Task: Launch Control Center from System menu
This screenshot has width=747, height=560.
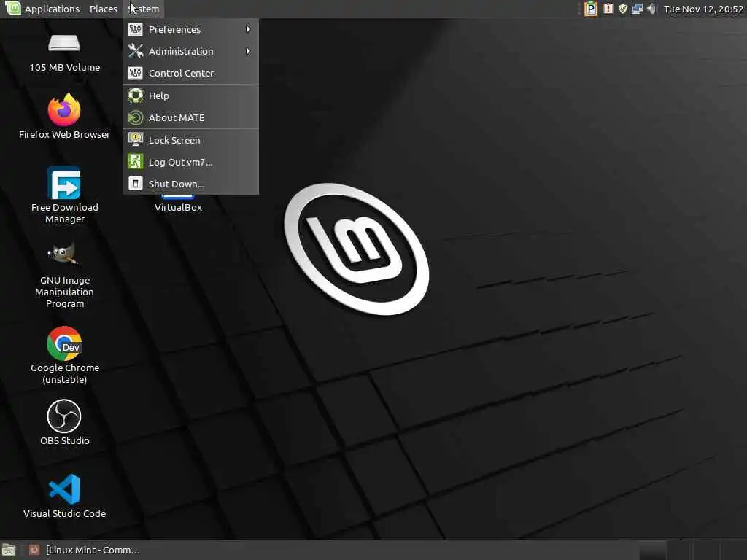Action: [x=190, y=74]
